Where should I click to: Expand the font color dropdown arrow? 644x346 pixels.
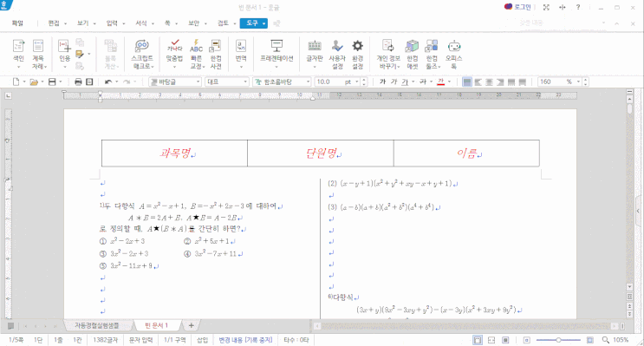(x=449, y=82)
